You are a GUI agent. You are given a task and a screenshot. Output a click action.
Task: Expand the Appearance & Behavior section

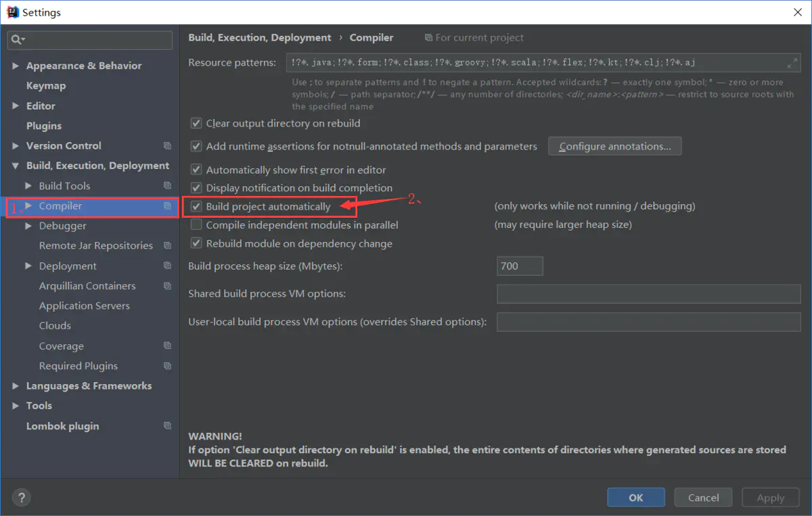click(x=16, y=66)
